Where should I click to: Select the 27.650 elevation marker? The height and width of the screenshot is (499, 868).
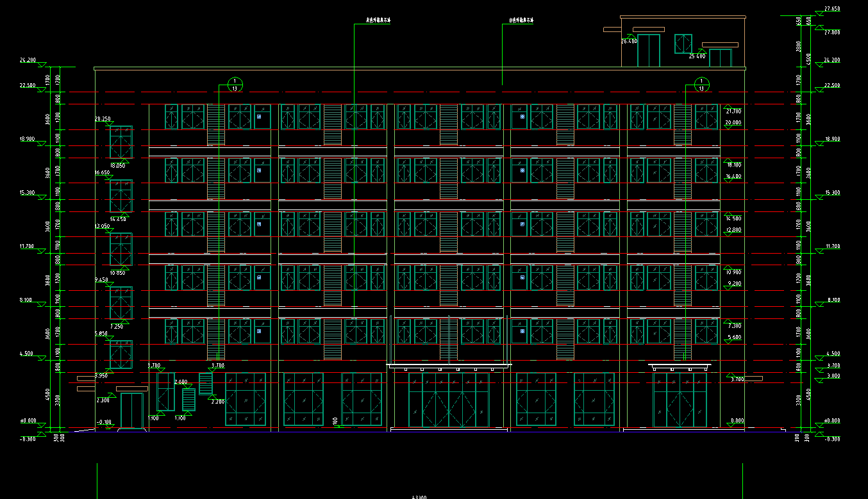click(x=831, y=9)
